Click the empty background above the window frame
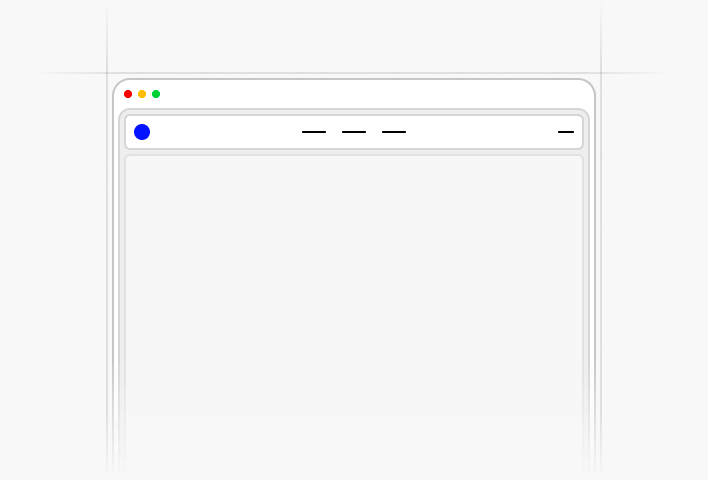The image size is (708, 480). 354,36
